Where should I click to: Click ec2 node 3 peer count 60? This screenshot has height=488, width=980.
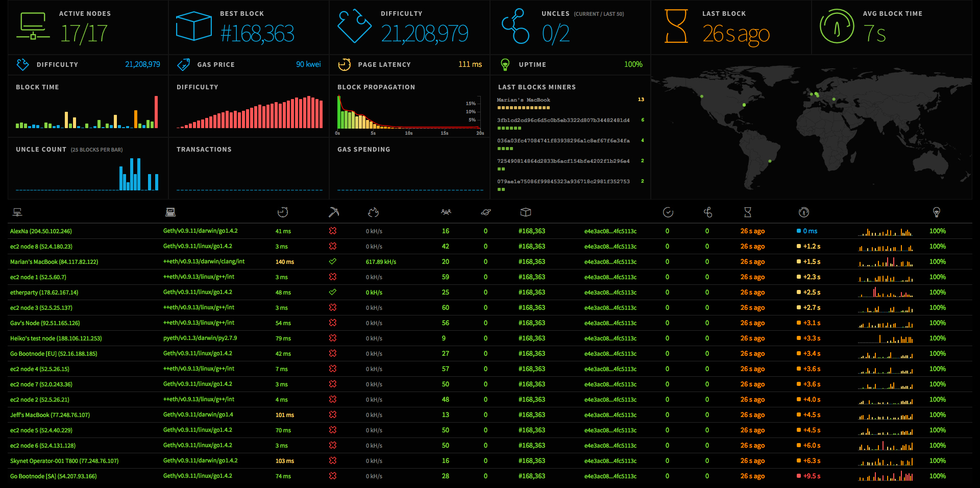446,308
